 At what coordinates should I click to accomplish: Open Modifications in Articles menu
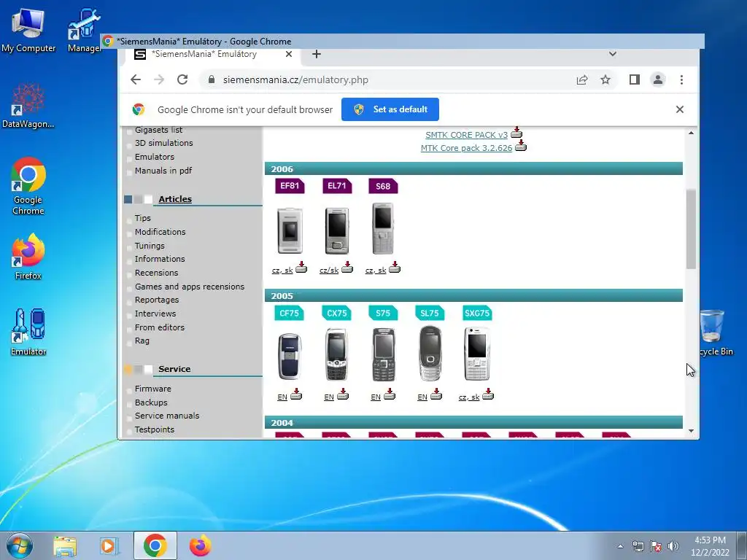(x=160, y=232)
